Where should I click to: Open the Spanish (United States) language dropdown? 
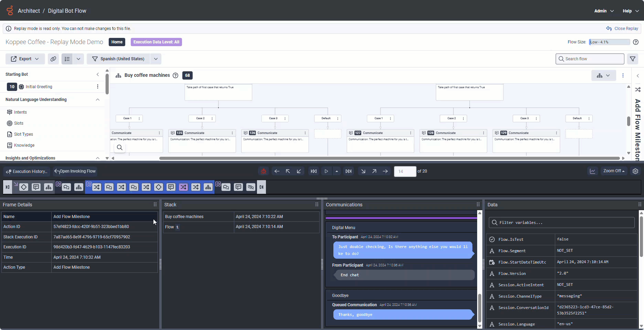pos(156,59)
